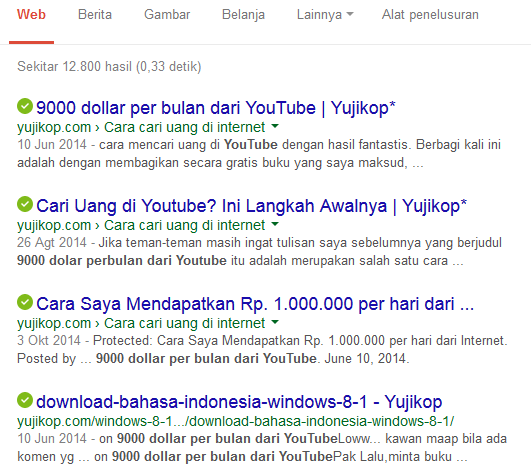Click 'Sekitar 12.800 hasil' result count
The width and height of the screenshot is (531, 476).
click(x=109, y=66)
